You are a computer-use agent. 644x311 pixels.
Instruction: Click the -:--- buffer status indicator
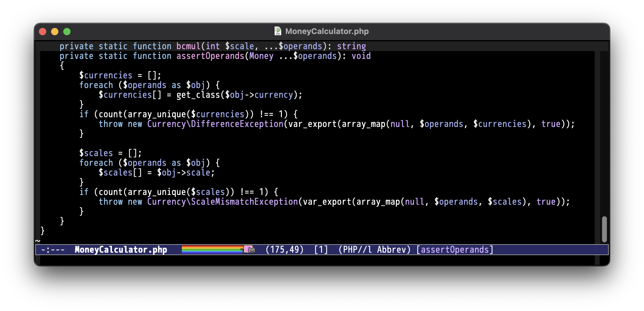coord(53,250)
